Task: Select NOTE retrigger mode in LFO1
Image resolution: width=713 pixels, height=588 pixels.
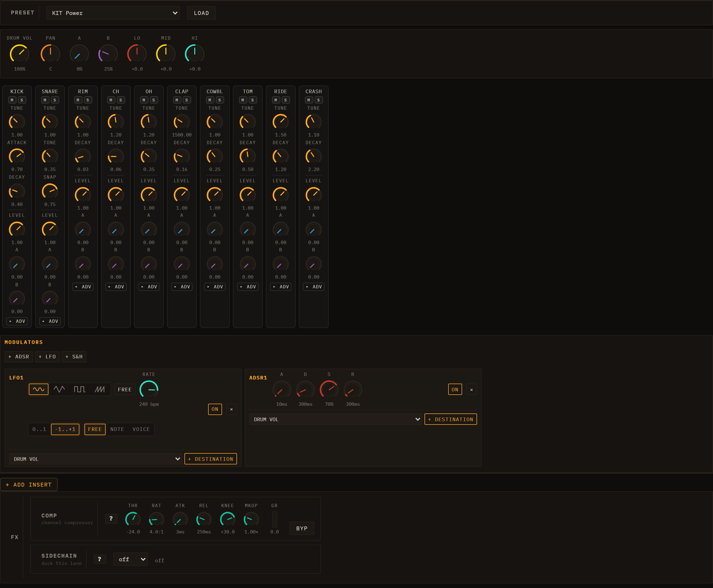Action: click(x=117, y=429)
